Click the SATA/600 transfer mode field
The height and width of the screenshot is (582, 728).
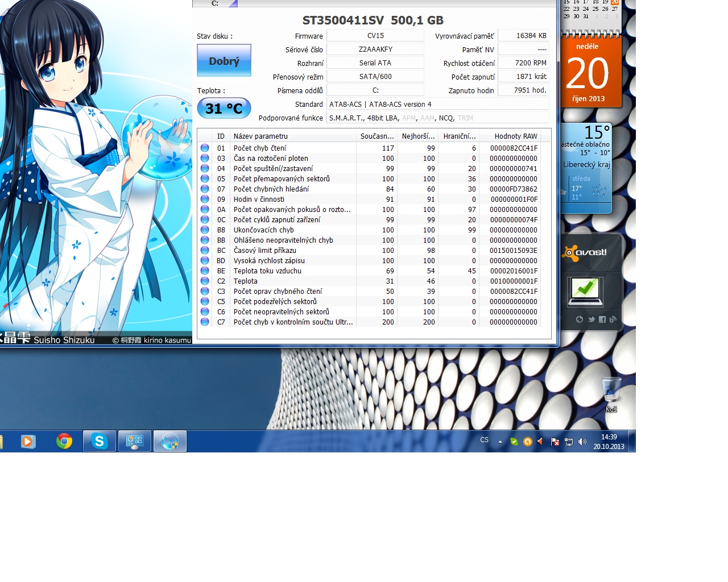coord(375,76)
